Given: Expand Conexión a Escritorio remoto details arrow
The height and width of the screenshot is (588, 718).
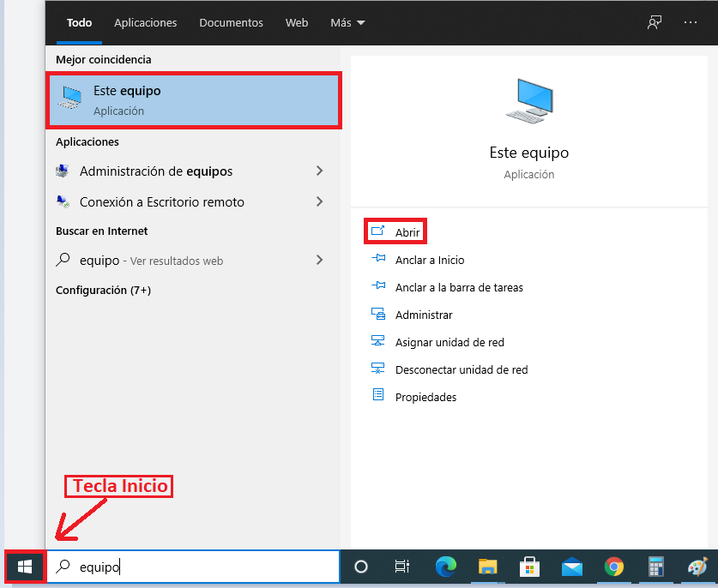Looking at the screenshot, I should coord(320,201).
